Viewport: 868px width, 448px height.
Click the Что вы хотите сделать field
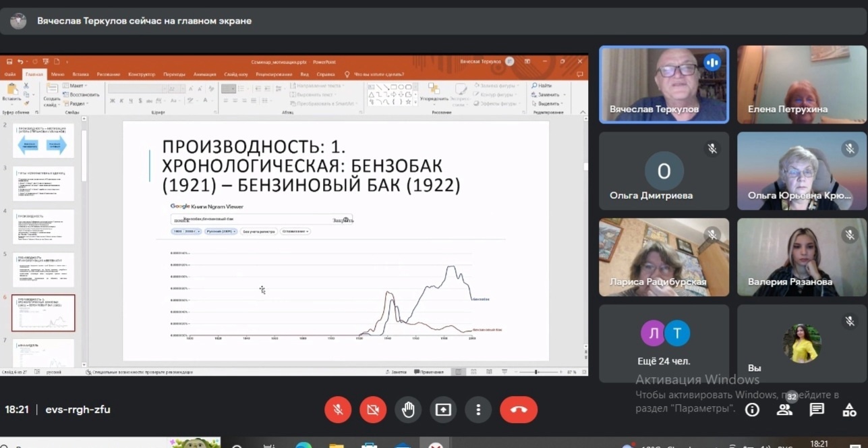(x=375, y=74)
